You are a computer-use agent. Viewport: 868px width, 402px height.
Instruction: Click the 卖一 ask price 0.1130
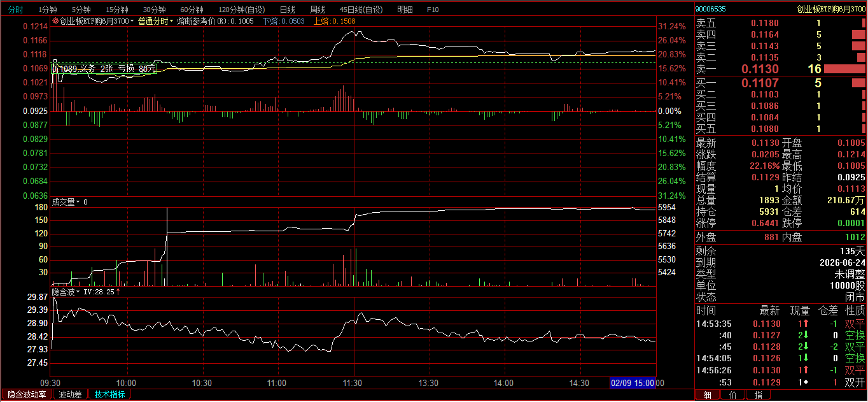[x=760, y=69]
